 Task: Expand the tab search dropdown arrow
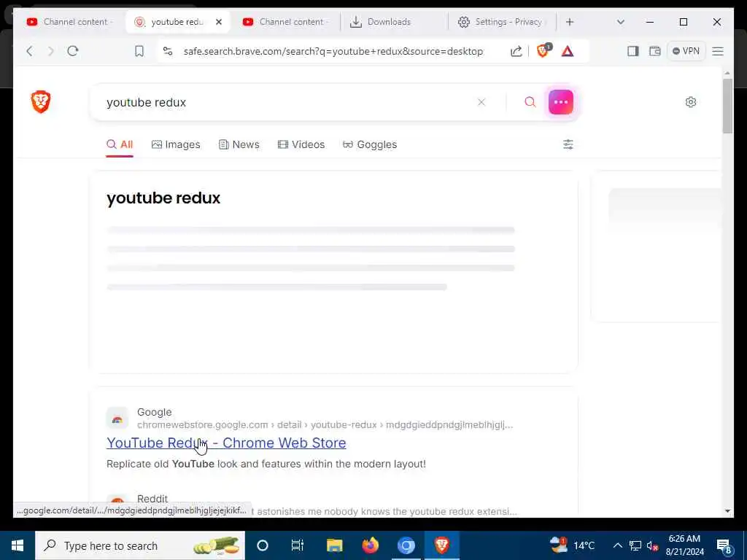click(620, 22)
